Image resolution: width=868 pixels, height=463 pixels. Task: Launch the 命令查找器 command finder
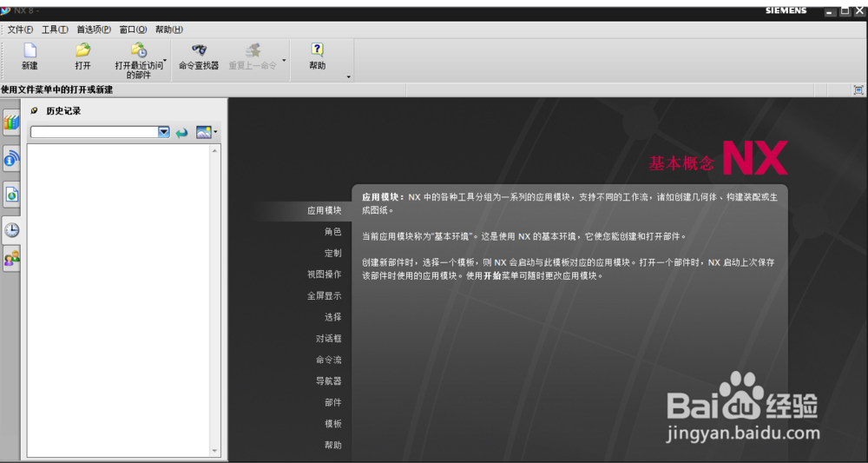coord(199,50)
